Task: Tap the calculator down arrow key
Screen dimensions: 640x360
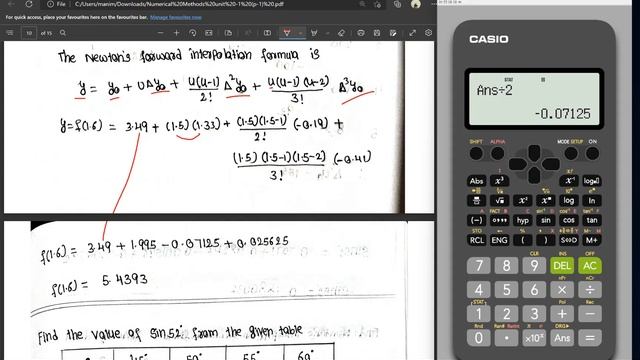Action: point(534,176)
